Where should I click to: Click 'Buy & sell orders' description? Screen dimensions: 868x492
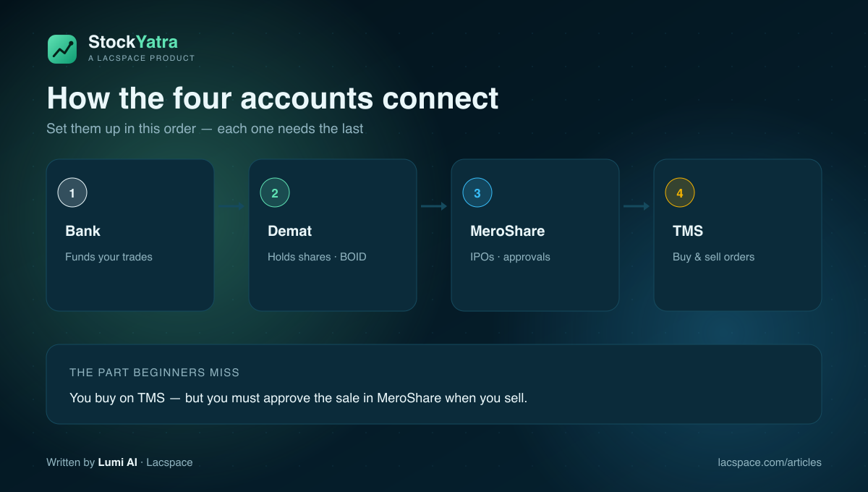(x=713, y=257)
